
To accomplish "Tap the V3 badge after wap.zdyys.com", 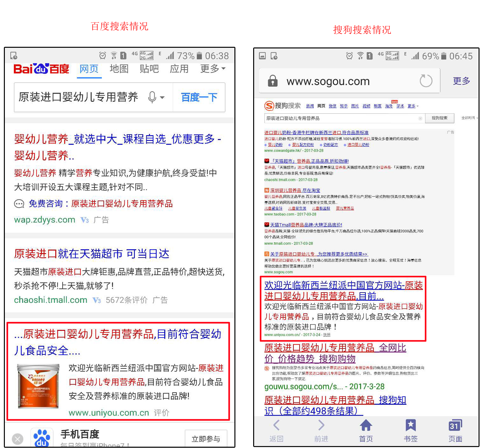I will [x=85, y=220].
